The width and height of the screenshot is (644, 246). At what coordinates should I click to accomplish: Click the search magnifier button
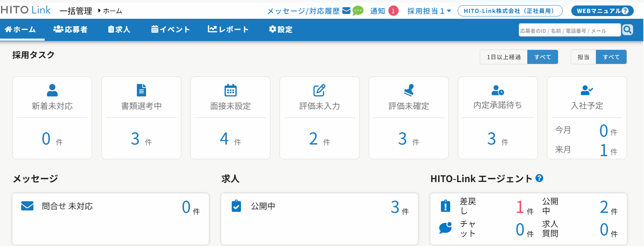click(627, 30)
